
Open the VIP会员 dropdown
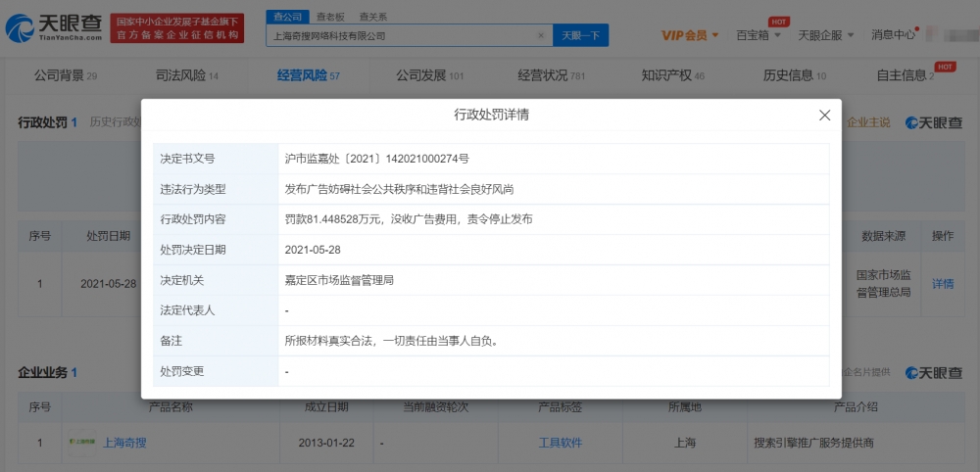[x=690, y=35]
